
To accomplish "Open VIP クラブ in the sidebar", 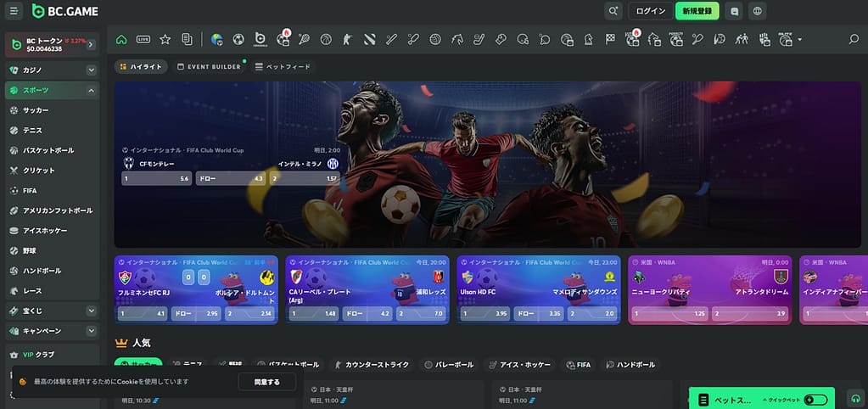I will tap(52, 354).
